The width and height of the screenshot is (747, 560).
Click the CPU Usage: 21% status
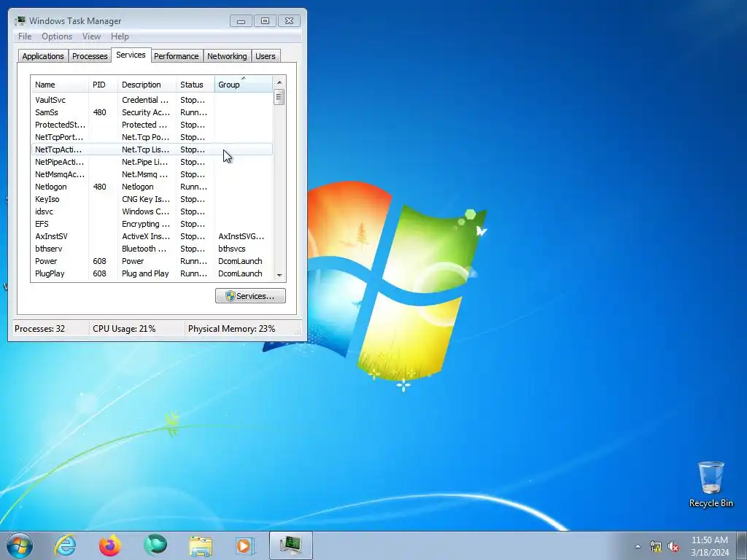click(x=124, y=329)
